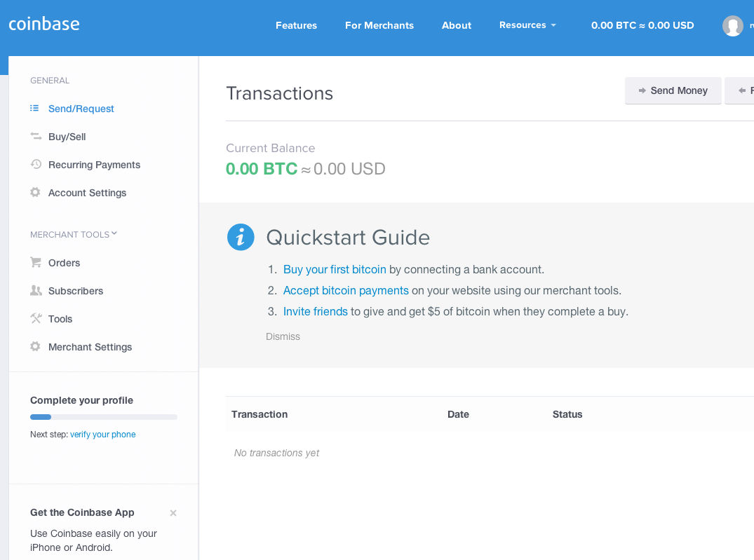The width and height of the screenshot is (754, 560).
Task: Open Buy/Sell section
Action: point(67,137)
